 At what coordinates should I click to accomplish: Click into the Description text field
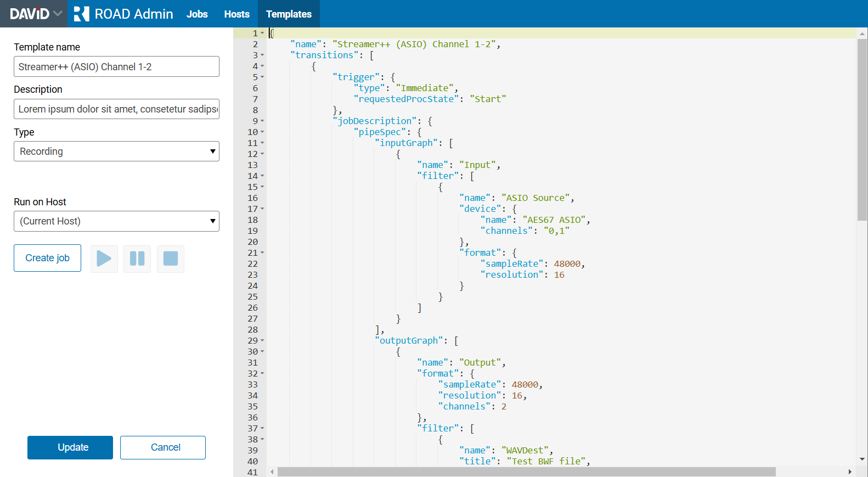click(116, 109)
